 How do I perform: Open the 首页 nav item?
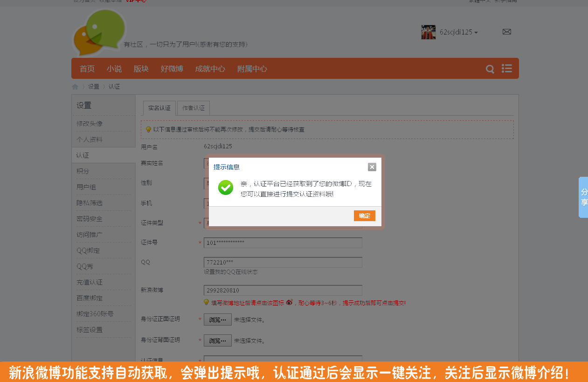coord(87,69)
